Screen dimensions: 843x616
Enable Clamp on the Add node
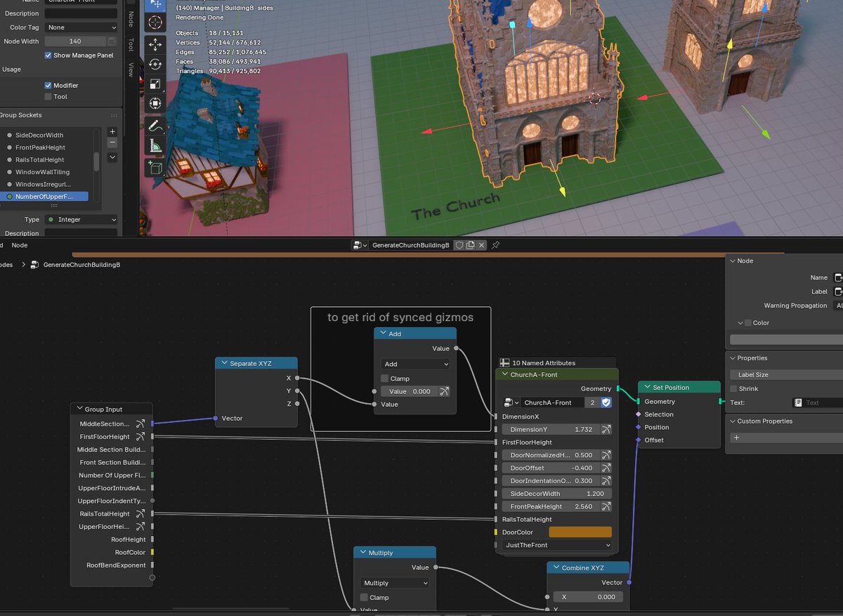point(384,379)
